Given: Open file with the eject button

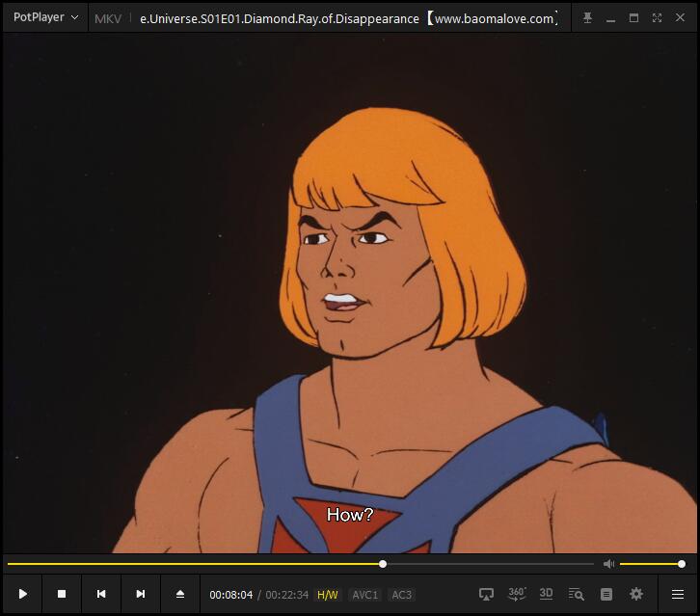Looking at the screenshot, I should point(180,594).
